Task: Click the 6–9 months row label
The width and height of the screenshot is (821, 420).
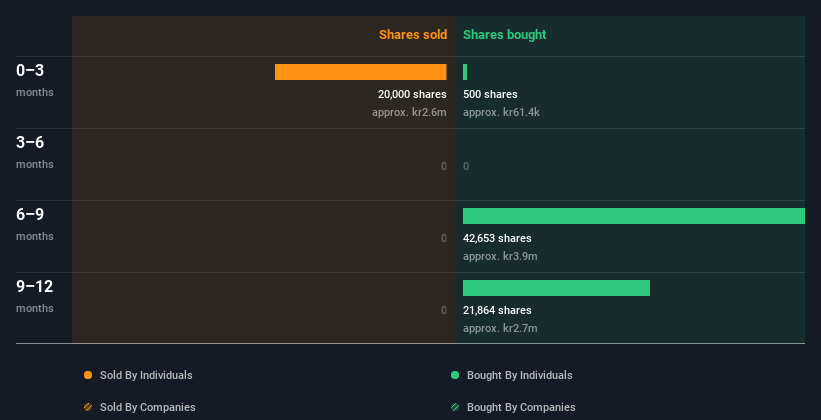Action: tap(35, 224)
